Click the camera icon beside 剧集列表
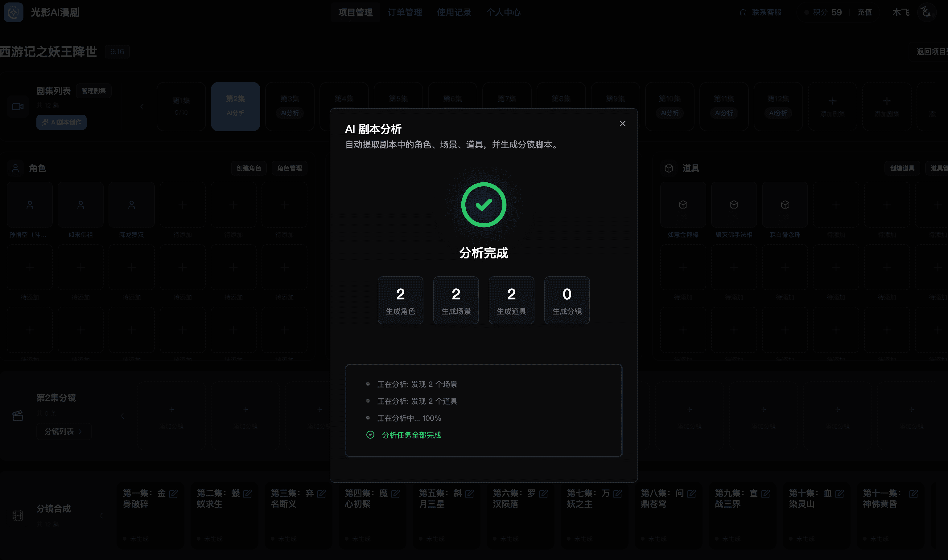 coord(17,107)
